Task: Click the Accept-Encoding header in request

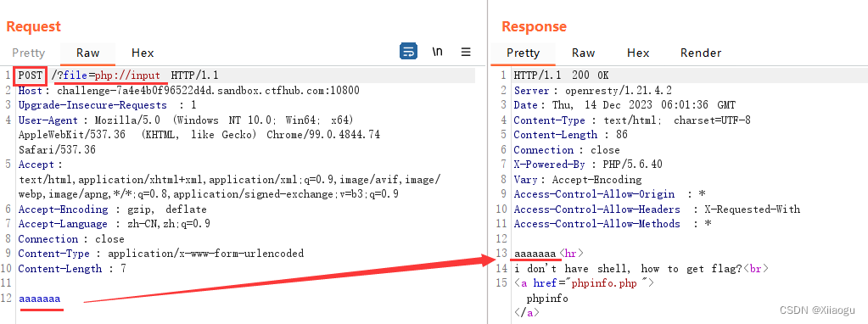Action: [x=112, y=209]
